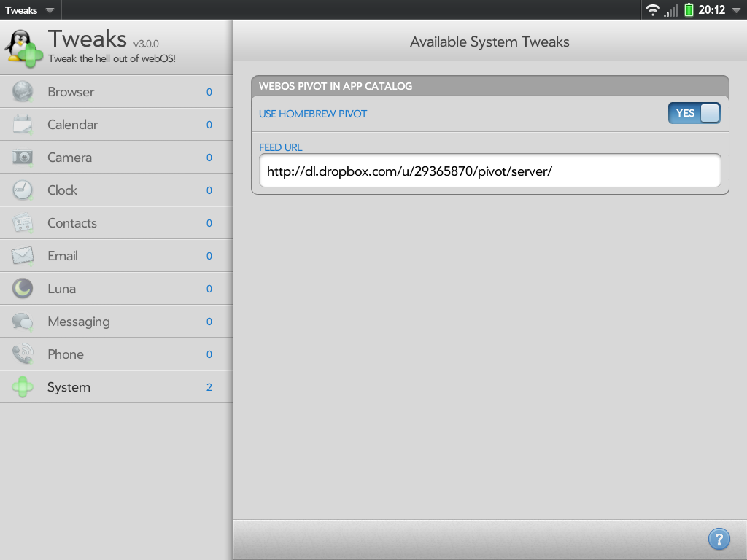The height and width of the screenshot is (560, 747).
Task: Click the Available System Tweaks title
Action: pos(489,42)
